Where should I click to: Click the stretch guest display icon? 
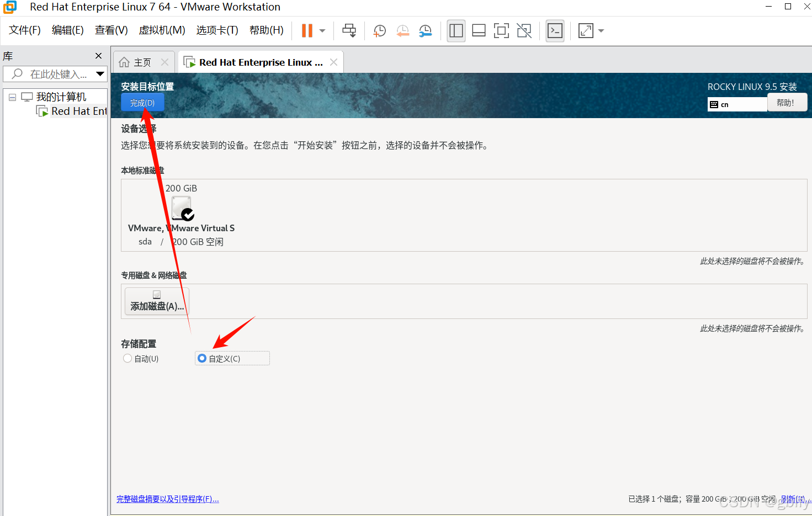(586, 31)
